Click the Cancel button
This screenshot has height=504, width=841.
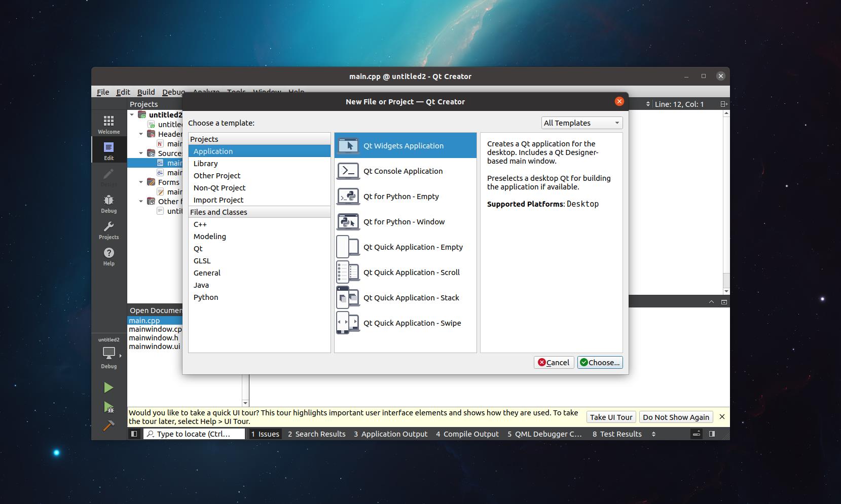pos(554,362)
